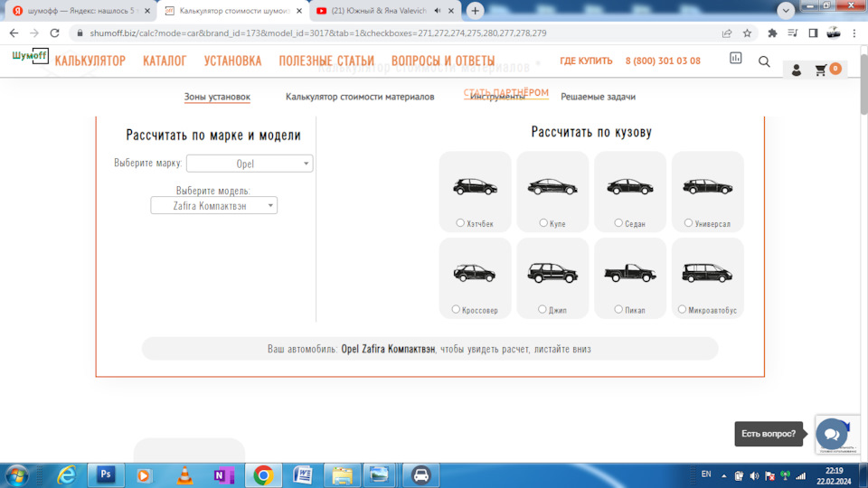Screen dimensions: 868x488
Task: Select the Универсал body type
Action: coord(688,223)
